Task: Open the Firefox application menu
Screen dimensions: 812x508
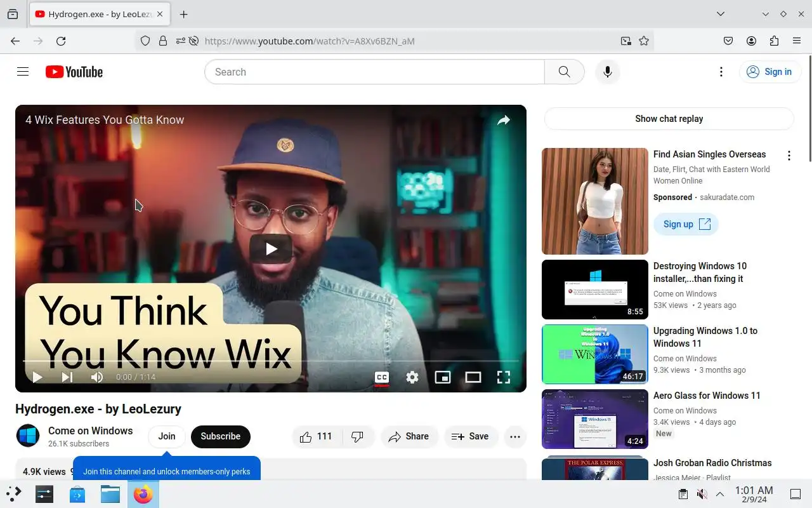Action: (797, 41)
